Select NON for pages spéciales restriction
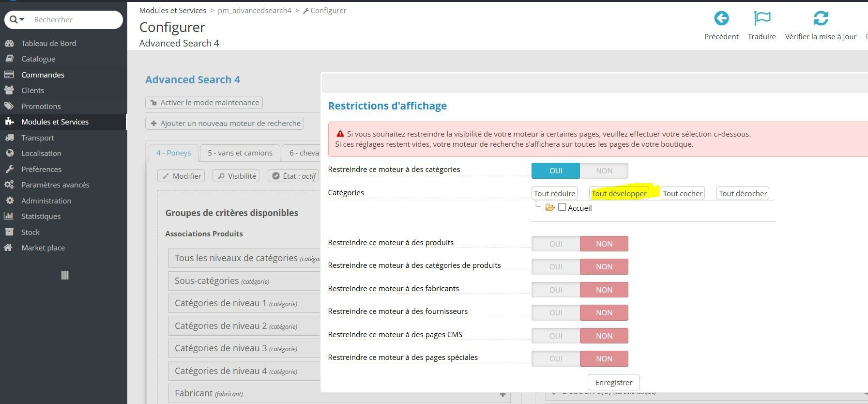Screen dimensions: 868x404 pyautogui.click(x=604, y=359)
